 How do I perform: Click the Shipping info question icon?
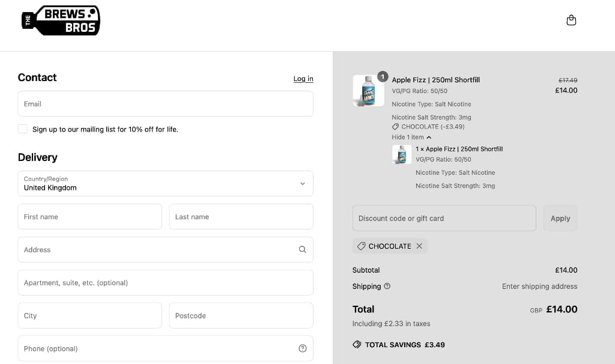tap(387, 286)
